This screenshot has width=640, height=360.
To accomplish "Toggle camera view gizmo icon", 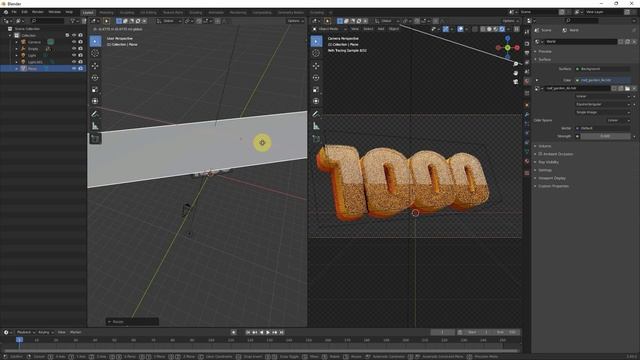I will click(x=516, y=82).
